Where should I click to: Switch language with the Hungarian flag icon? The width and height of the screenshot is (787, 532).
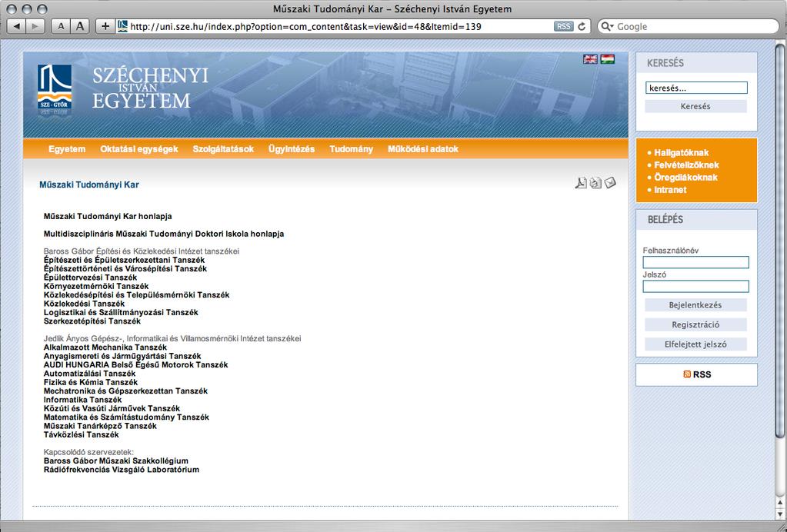[x=608, y=59]
